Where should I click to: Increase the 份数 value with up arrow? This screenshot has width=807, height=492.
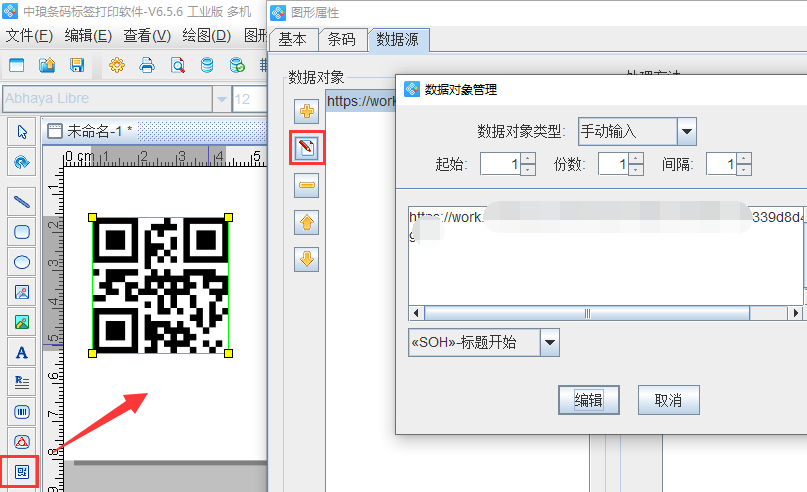636,158
